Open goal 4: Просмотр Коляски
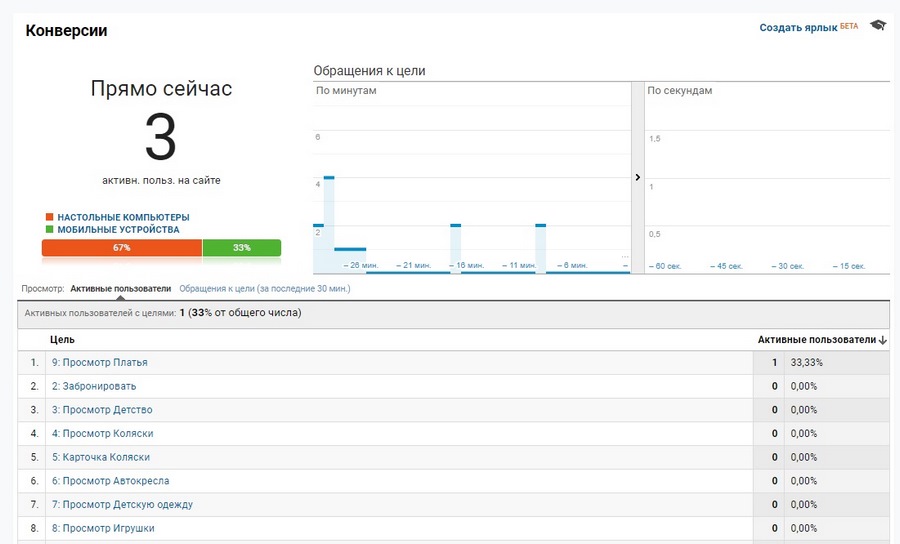This screenshot has width=900, height=544. 103,433
